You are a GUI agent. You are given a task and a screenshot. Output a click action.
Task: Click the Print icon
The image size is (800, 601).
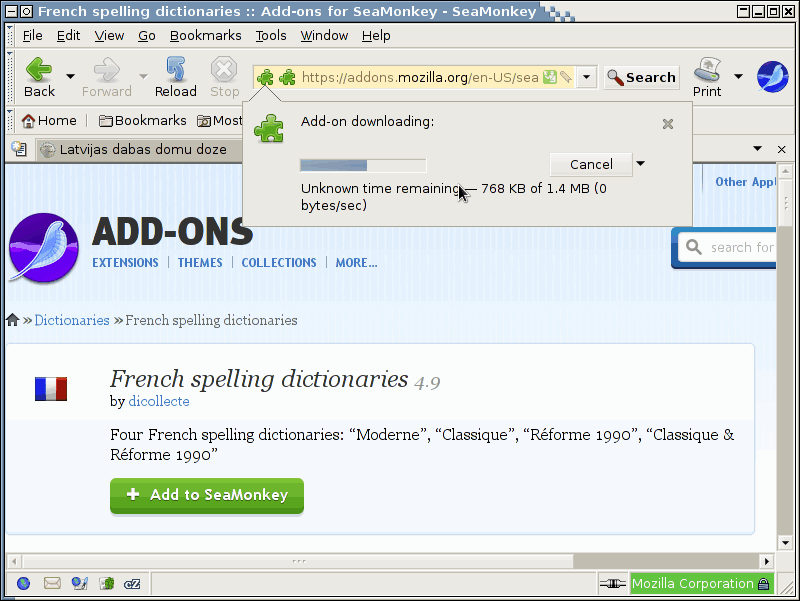click(x=707, y=69)
